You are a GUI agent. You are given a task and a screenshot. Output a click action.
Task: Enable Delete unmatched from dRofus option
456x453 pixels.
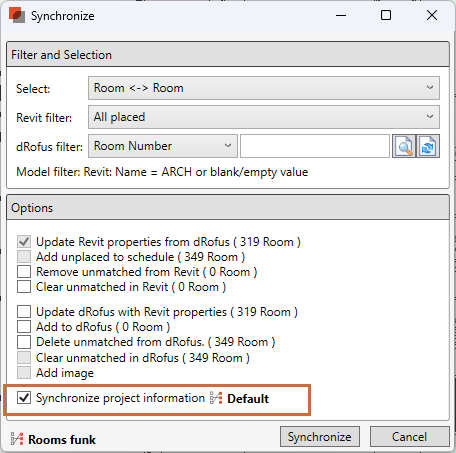[x=24, y=342]
